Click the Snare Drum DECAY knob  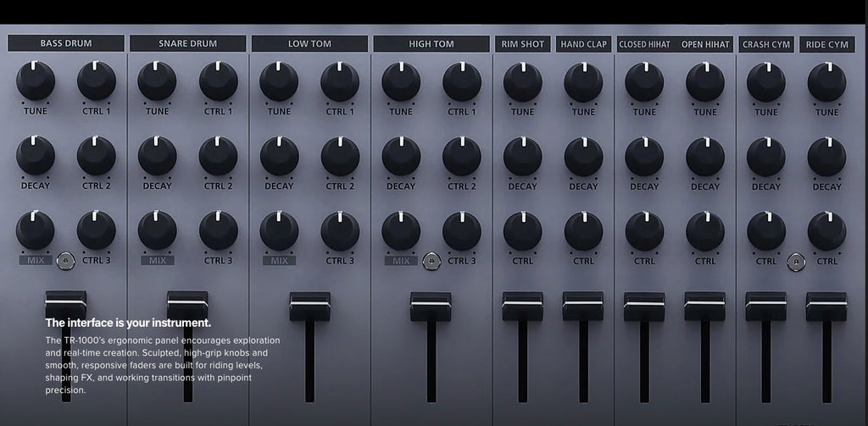[157, 156]
